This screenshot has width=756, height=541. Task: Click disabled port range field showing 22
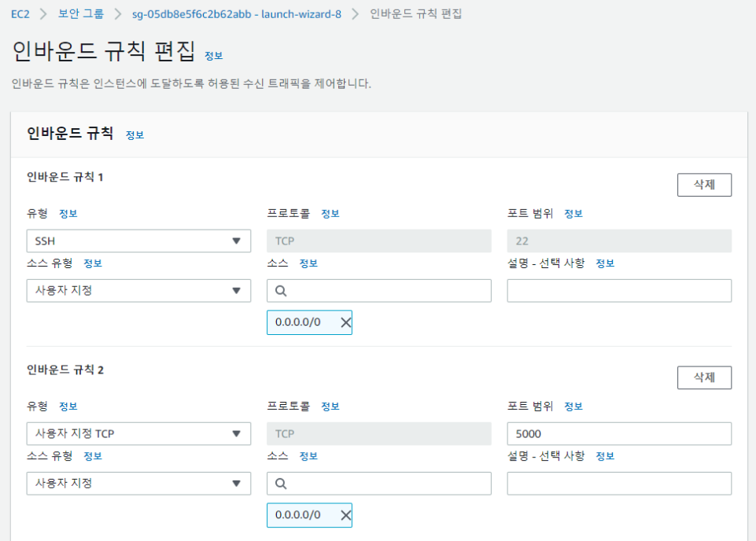click(x=619, y=241)
